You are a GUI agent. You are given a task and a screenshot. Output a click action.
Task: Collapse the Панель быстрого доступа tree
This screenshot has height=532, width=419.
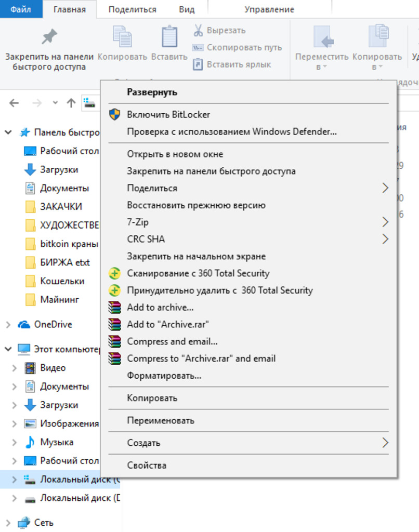[8, 132]
